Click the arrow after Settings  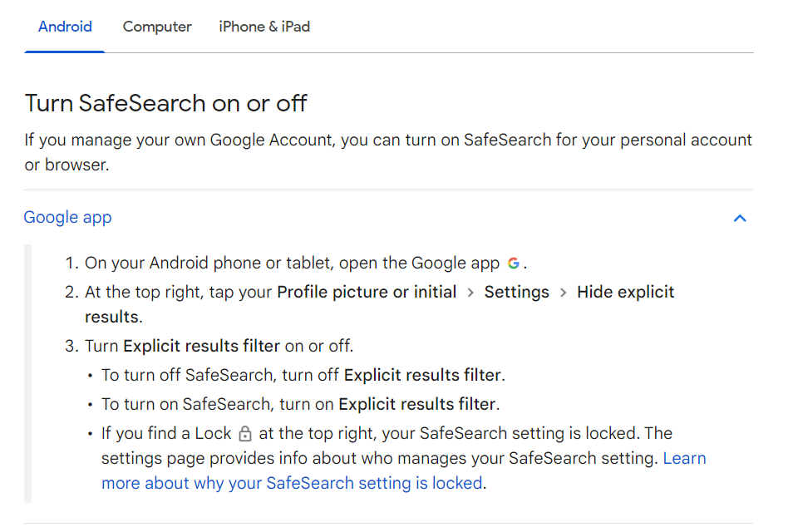(x=563, y=293)
